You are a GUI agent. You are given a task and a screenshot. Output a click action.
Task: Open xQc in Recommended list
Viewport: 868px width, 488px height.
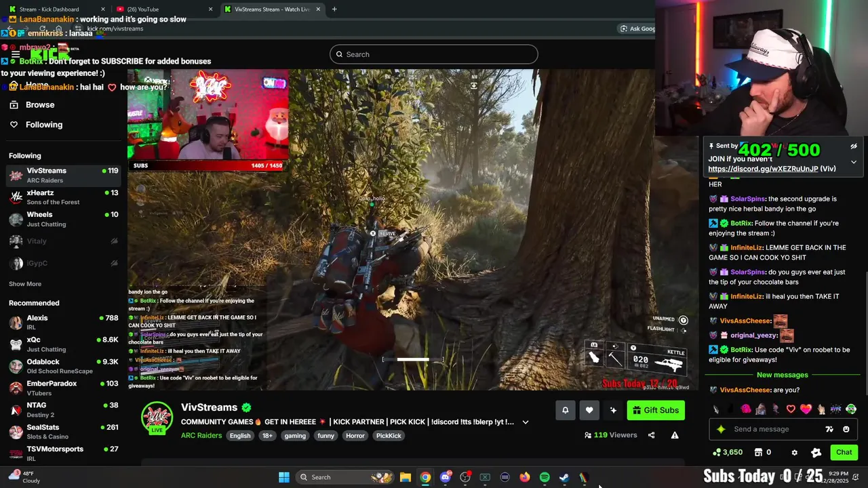click(x=63, y=344)
